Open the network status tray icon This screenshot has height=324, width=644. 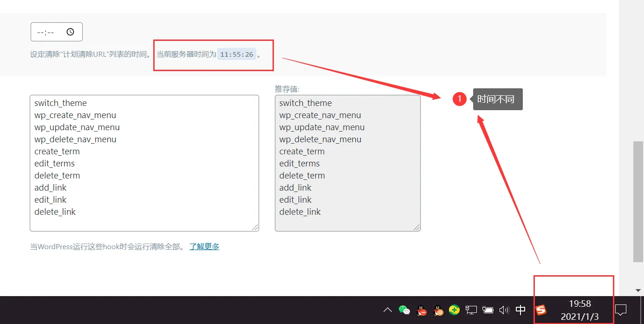pyautogui.click(x=471, y=310)
